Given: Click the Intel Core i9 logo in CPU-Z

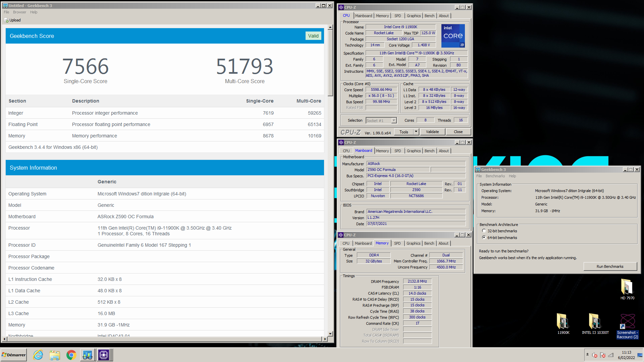Looking at the screenshot, I should (x=453, y=36).
